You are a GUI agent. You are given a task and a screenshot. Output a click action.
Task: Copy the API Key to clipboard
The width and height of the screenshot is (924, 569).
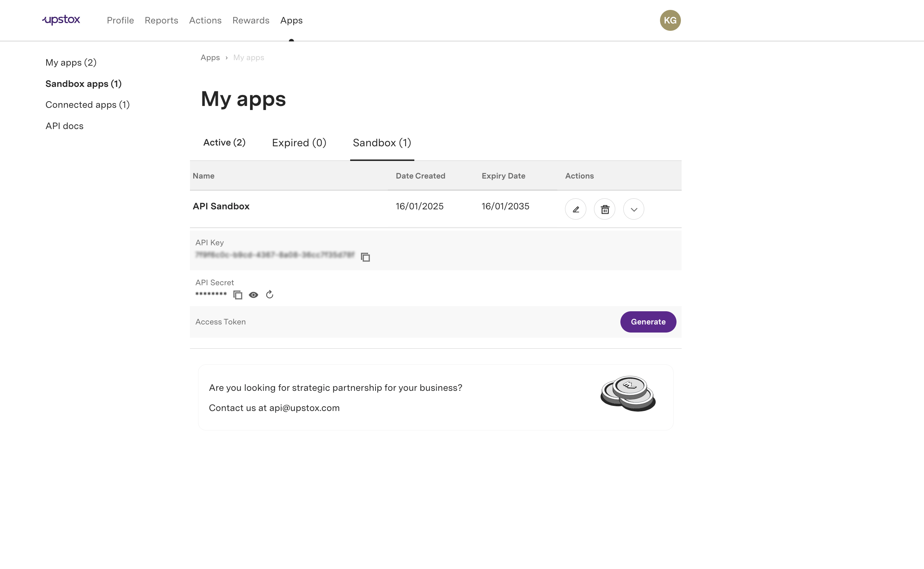click(x=365, y=257)
